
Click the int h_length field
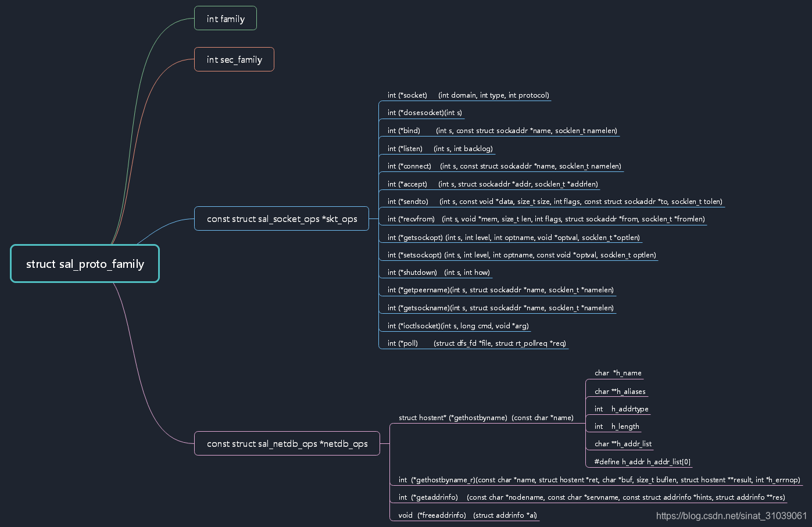617,426
